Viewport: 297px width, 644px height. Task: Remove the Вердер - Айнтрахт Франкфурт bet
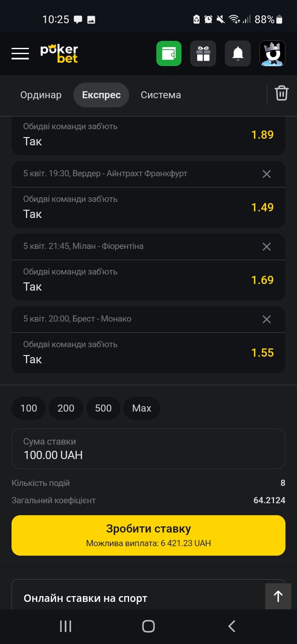(267, 174)
